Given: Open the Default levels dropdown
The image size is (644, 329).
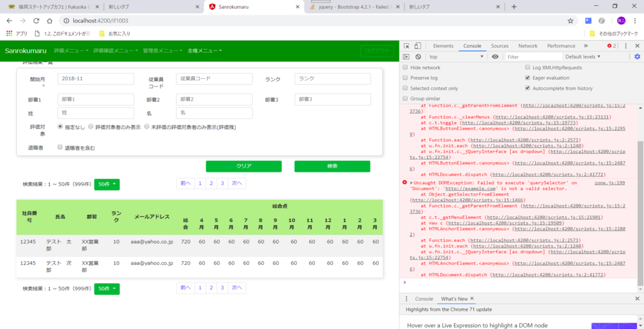Looking at the screenshot, I should [582, 57].
